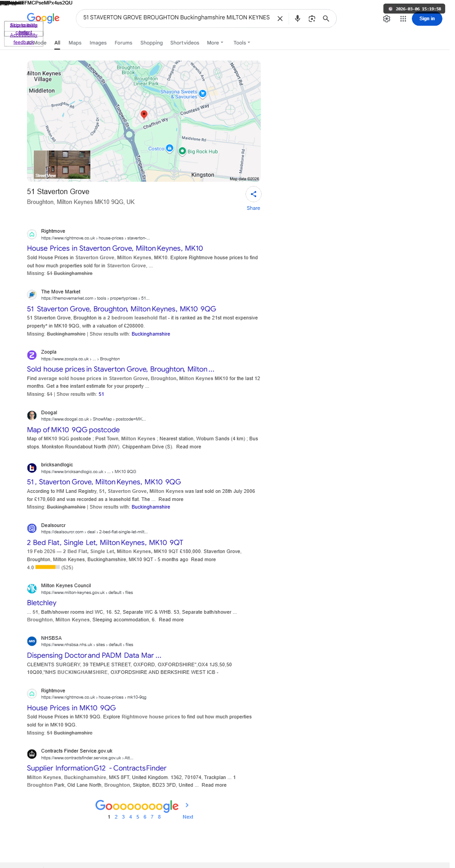Show results with Buckinghamshire for The Move Market

[x=151, y=334]
